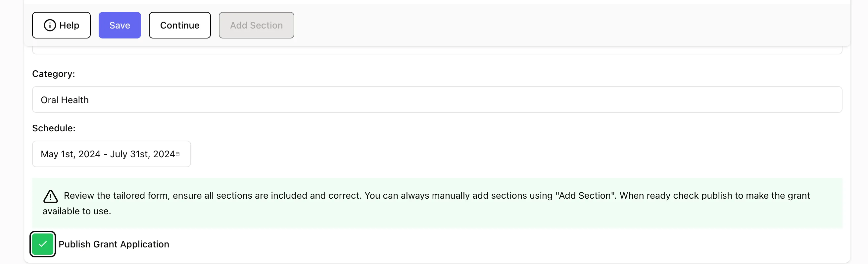This screenshot has height=264, width=868.
Task: Click the Continue button
Action: pyautogui.click(x=180, y=25)
